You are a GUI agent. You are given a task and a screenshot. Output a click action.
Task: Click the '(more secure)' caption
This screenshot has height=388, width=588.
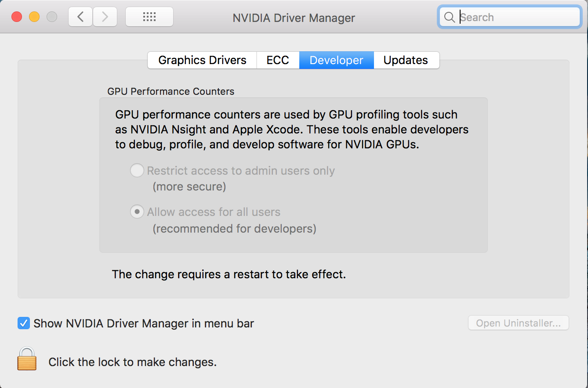(x=189, y=187)
